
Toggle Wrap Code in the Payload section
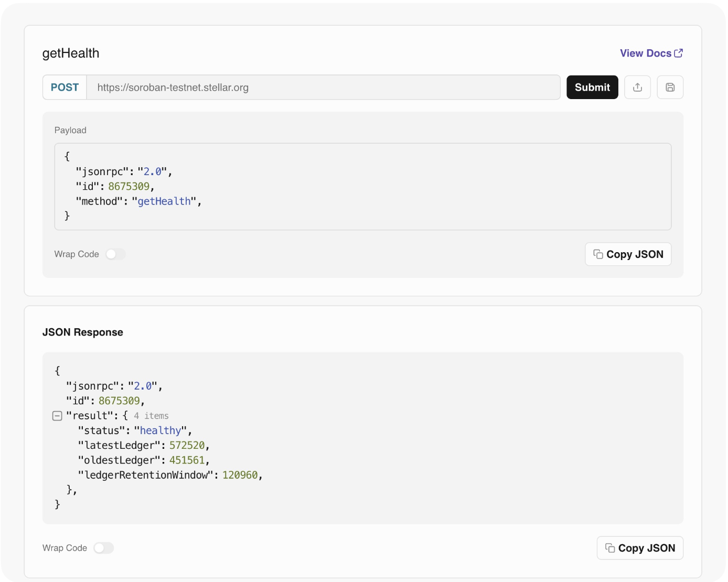pyautogui.click(x=115, y=254)
